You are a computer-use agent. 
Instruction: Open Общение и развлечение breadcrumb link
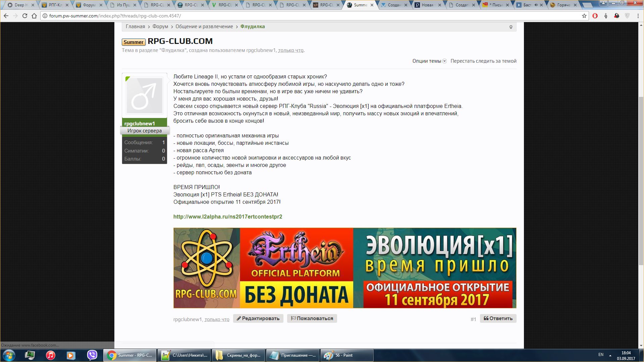[204, 26]
